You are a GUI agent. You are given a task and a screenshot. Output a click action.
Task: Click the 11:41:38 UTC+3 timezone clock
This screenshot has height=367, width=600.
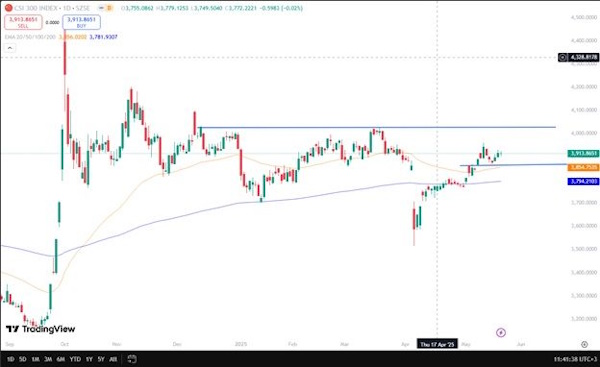(x=575, y=359)
